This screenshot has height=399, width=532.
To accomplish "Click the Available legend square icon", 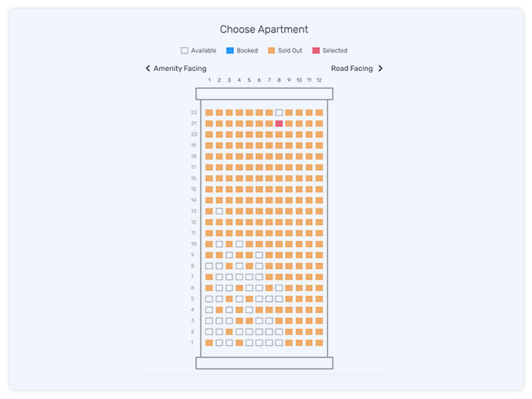I will (x=185, y=50).
